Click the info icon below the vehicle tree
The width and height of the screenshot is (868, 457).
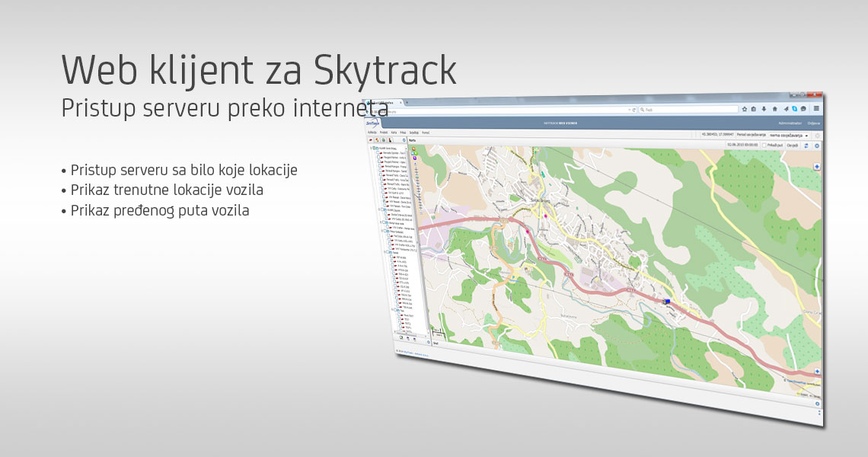[429, 342]
